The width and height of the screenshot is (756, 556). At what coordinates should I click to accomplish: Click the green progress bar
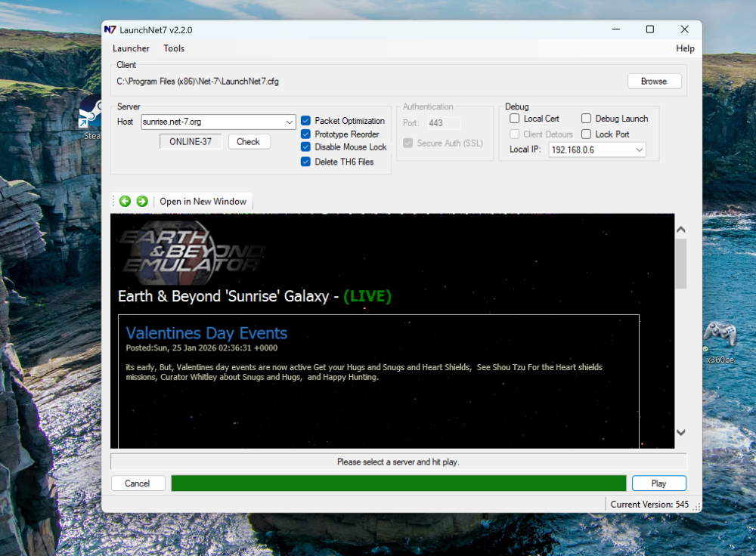coord(398,483)
